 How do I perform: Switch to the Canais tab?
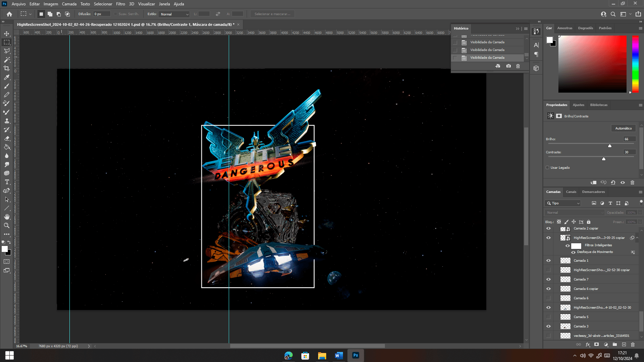[x=571, y=192]
